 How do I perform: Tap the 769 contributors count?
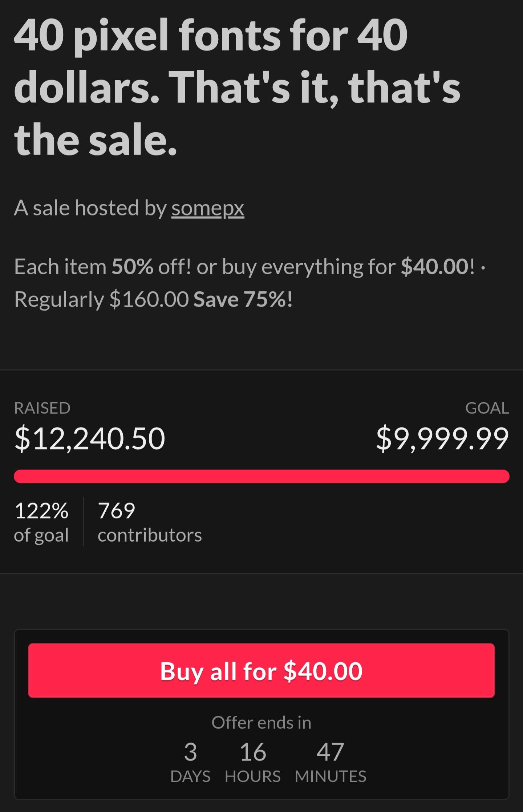point(149,522)
